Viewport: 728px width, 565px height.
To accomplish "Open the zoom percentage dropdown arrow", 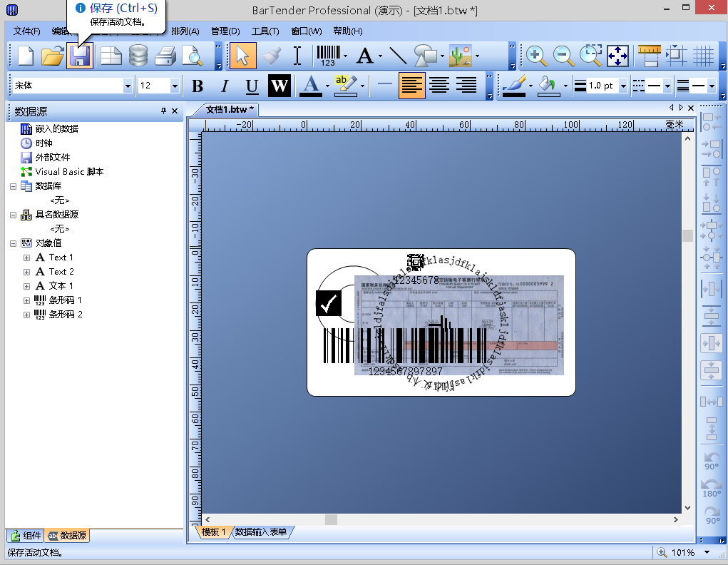I will coord(707,552).
